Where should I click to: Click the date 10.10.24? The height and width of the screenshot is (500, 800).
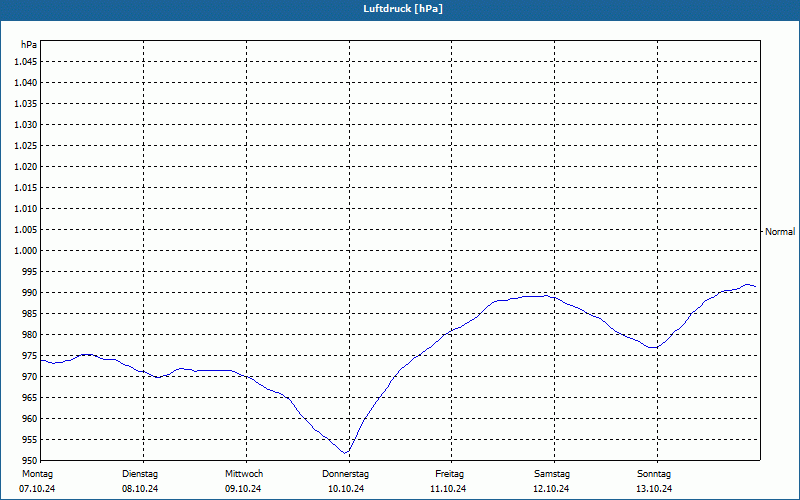pos(346,489)
